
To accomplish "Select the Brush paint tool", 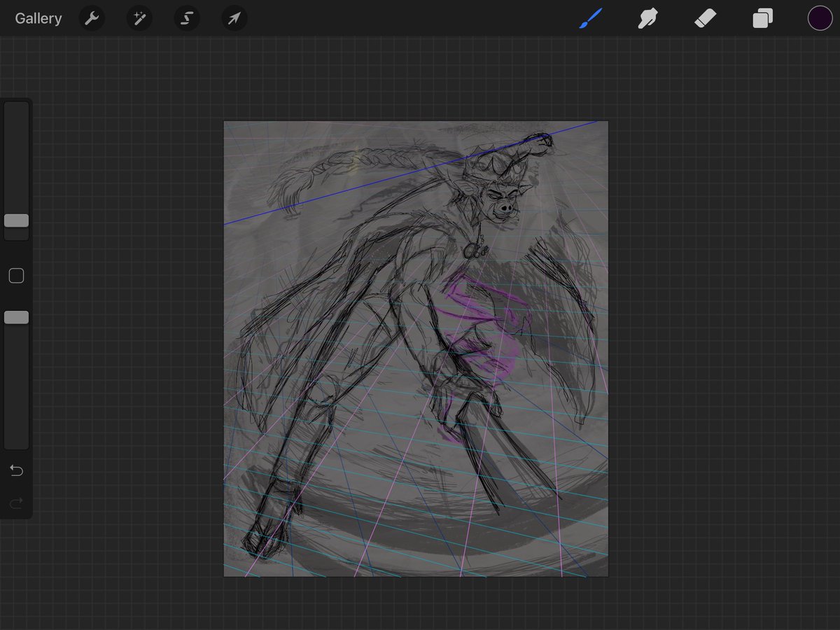I will click(591, 18).
